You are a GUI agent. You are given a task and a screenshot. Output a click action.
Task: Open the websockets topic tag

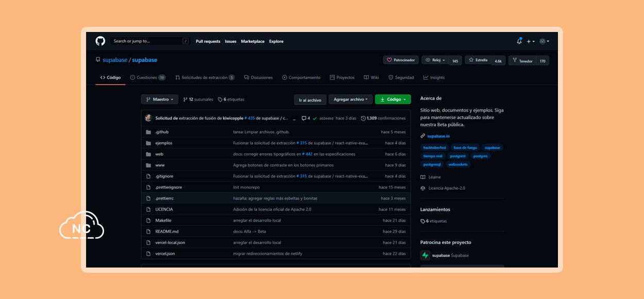click(x=458, y=164)
